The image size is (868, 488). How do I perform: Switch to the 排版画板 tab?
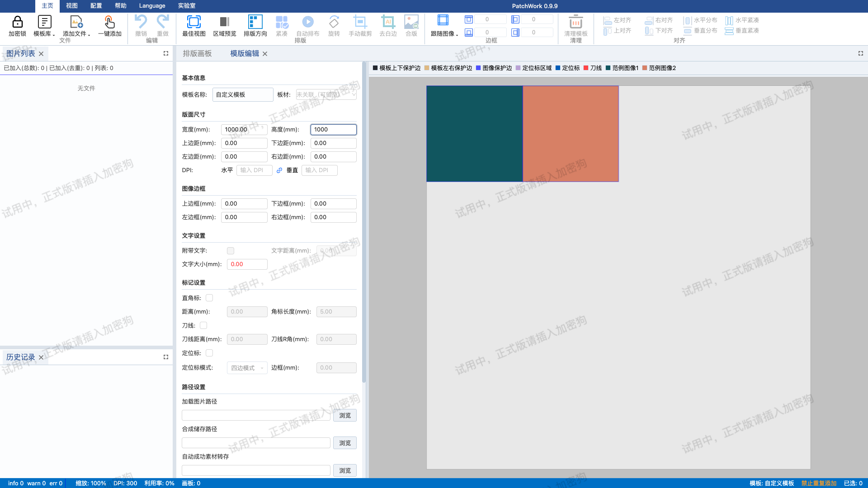point(197,53)
